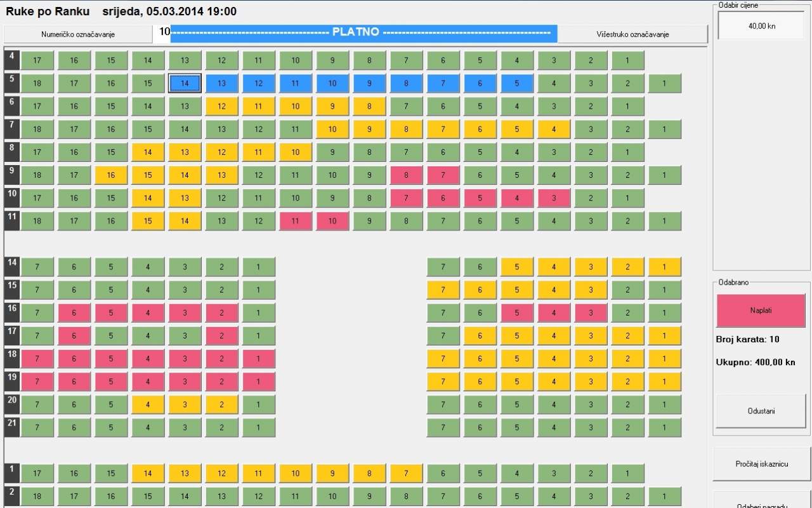
Task: Click red seat 11 in row 11
Action: 296,221
